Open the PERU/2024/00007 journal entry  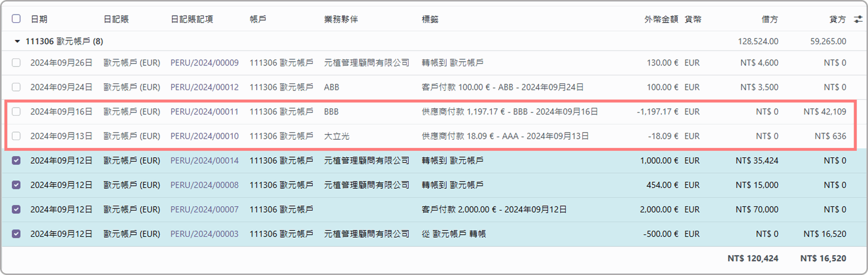pyautogui.click(x=204, y=209)
